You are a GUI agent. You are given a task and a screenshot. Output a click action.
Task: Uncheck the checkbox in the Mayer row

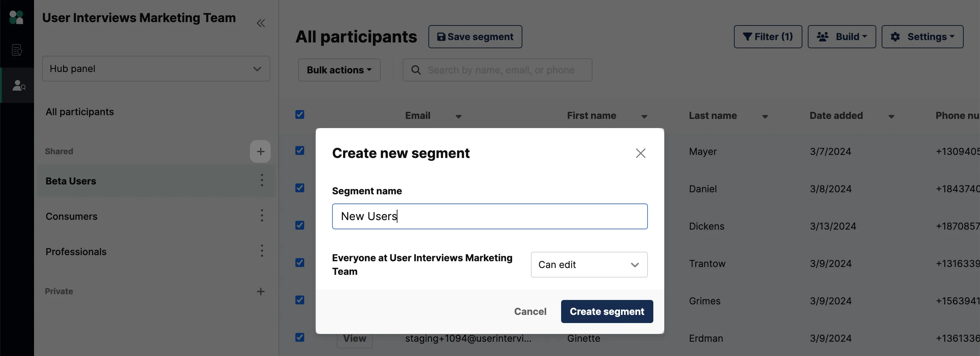[x=300, y=150]
